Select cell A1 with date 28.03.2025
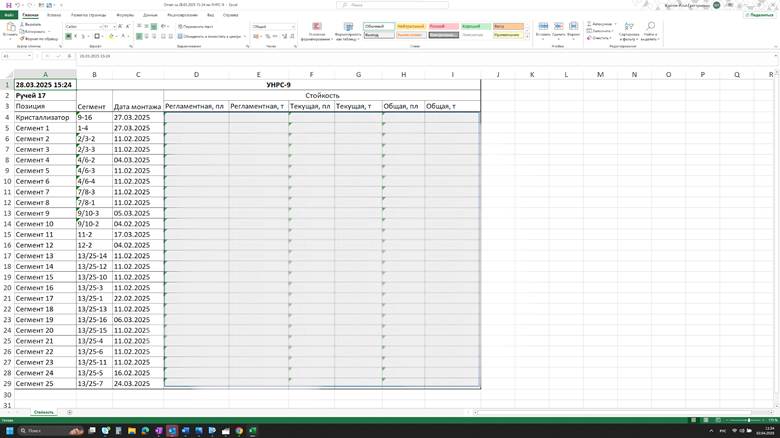The image size is (780, 438). pos(45,85)
